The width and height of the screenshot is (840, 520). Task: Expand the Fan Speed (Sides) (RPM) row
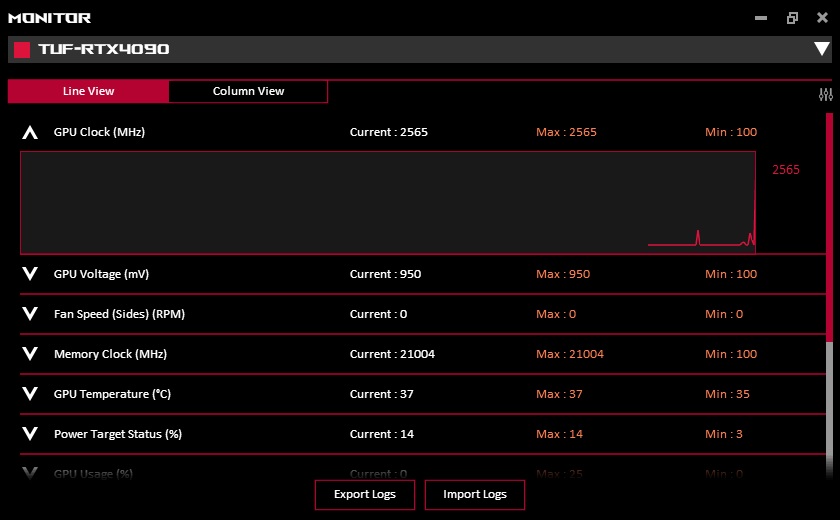tap(30, 314)
